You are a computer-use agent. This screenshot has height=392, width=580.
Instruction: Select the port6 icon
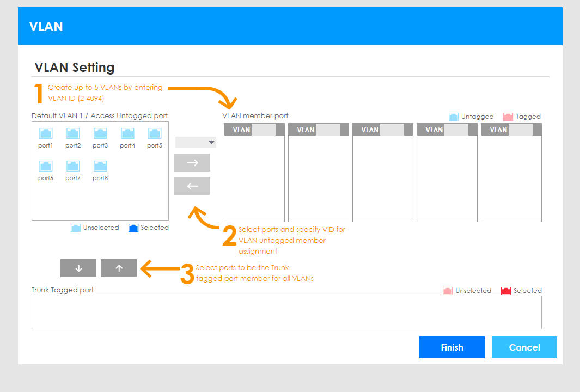click(46, 166)
